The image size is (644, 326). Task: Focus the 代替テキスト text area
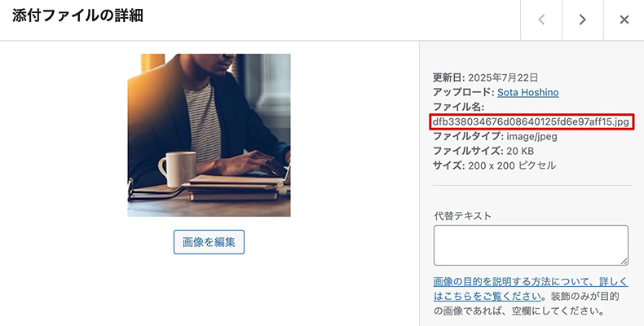click(531, 245)
